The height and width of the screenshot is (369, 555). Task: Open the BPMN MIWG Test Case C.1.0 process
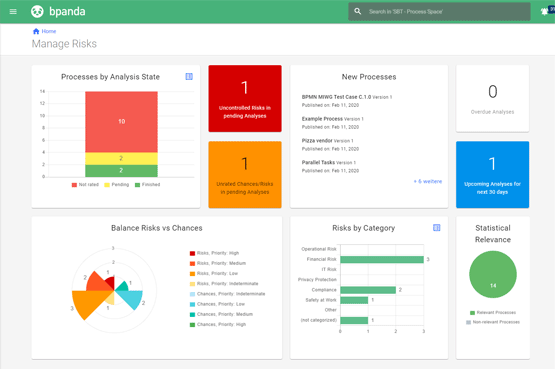point(336,97)
